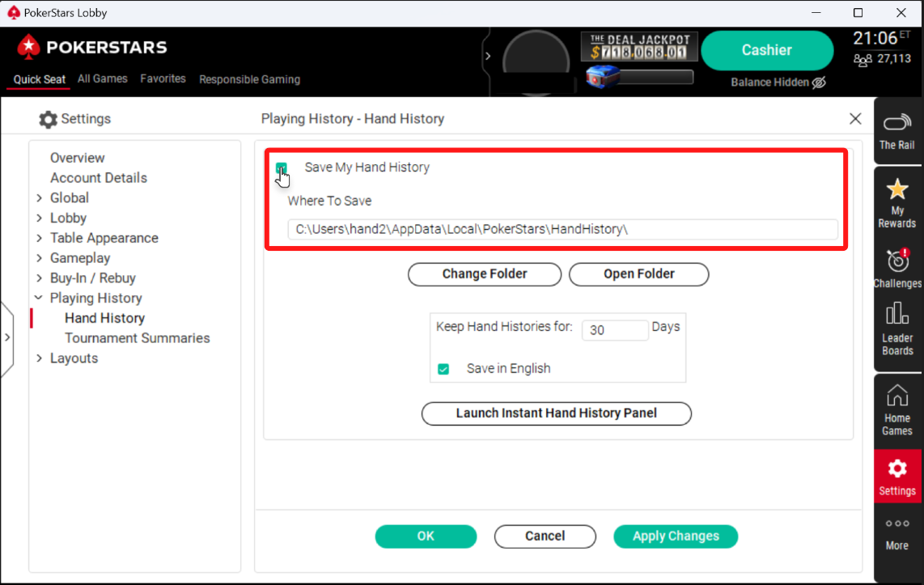This screenshot has height=585, width=924.
Task: Close the Settings panel with X
Action: tap(855, 118)
